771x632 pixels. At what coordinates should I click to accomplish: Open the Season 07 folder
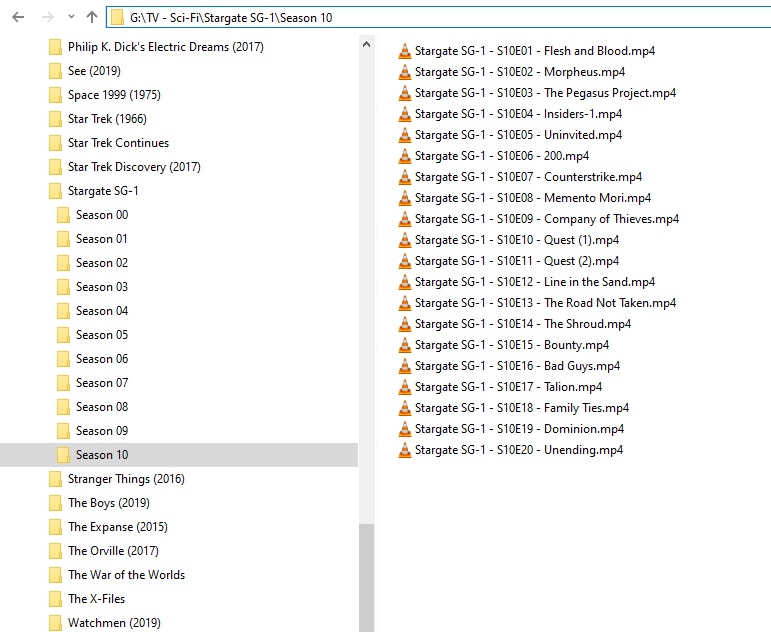[x=92, y=383]
